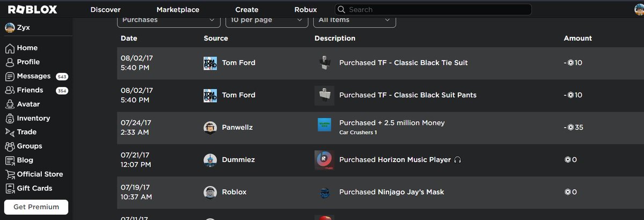
Task: Click Purchased + 2.5 million Money text
Action: pyautogui.click(x=392, y=123)
